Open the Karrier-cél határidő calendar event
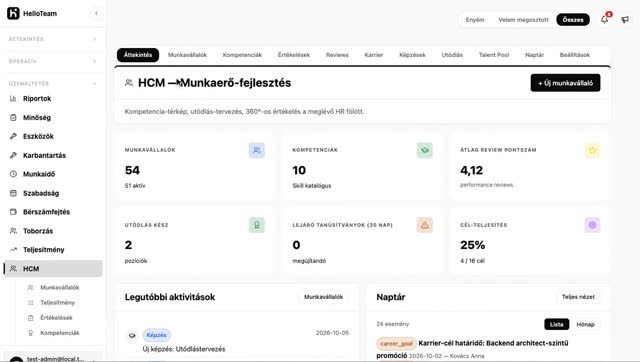 493,343
